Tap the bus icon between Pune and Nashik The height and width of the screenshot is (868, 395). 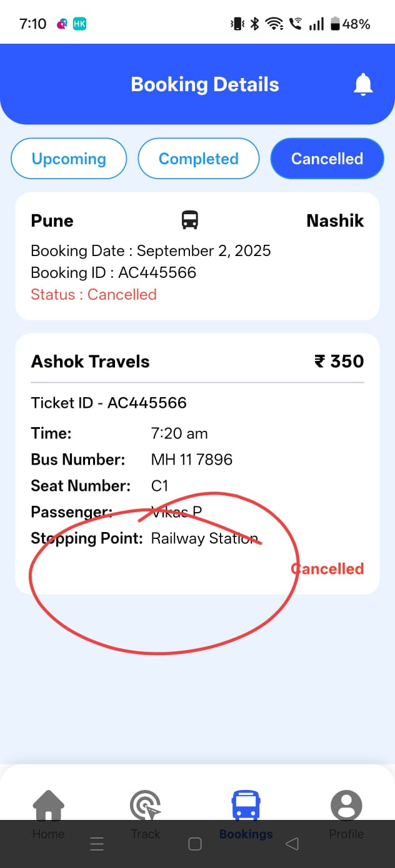click(x=190, y=220)
